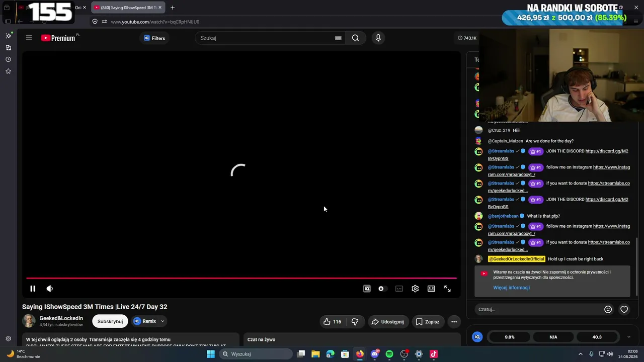Save video with the Zapisz button
Viewport: 644px width, 362px height.
pyautogui.click(x=427, y=322)
